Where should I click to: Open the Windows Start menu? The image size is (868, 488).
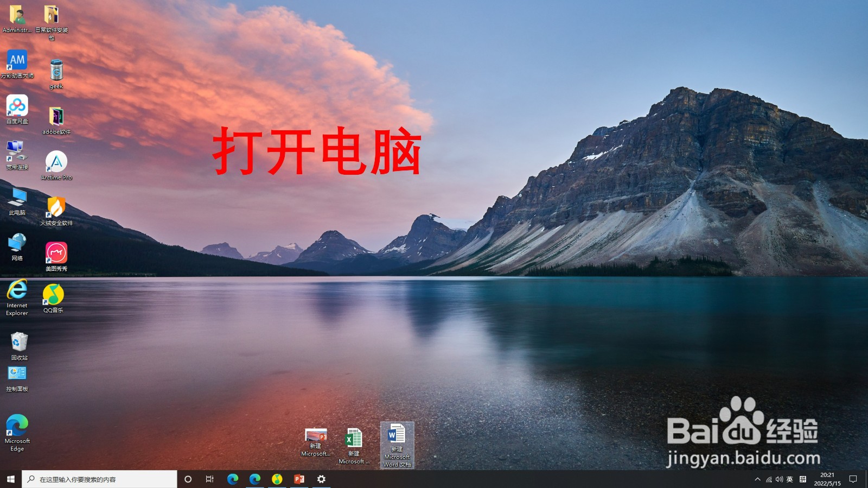tap(10, 479)
